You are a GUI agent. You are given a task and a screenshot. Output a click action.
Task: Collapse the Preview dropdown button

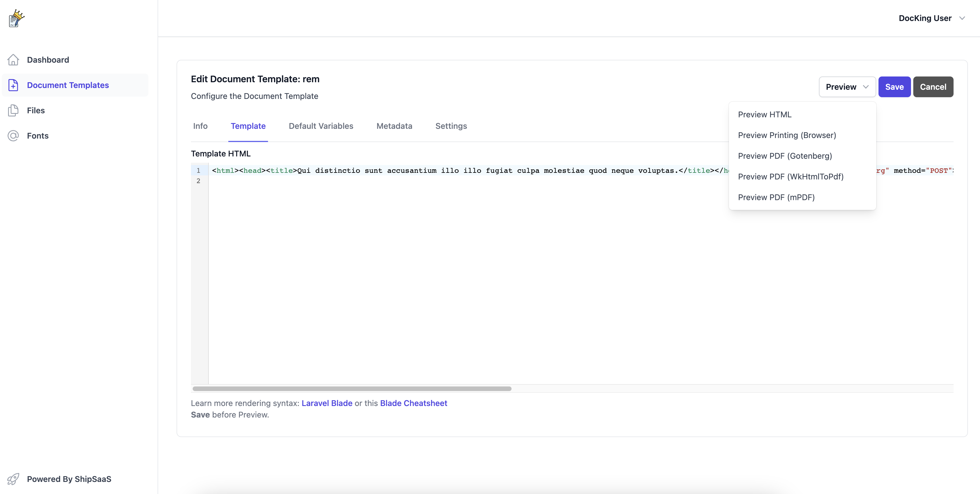pyautogui.click(x=847, y=87)
